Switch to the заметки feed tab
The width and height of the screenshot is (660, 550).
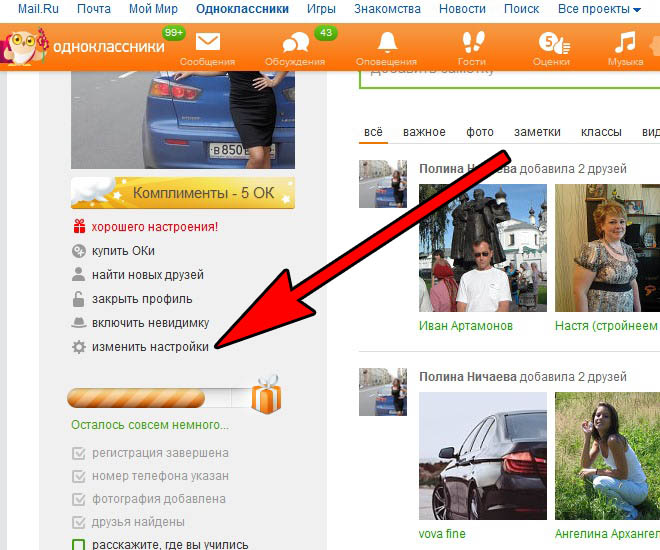tap(537, 132)
